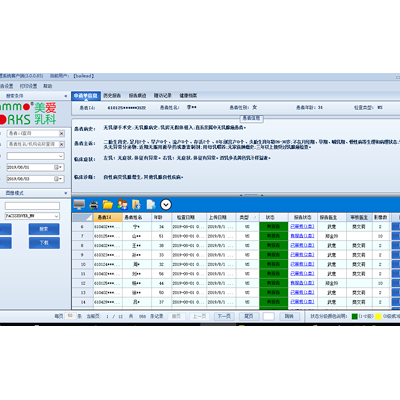
Task: Open the 帮助 menu
Action: tap(48, 86)
